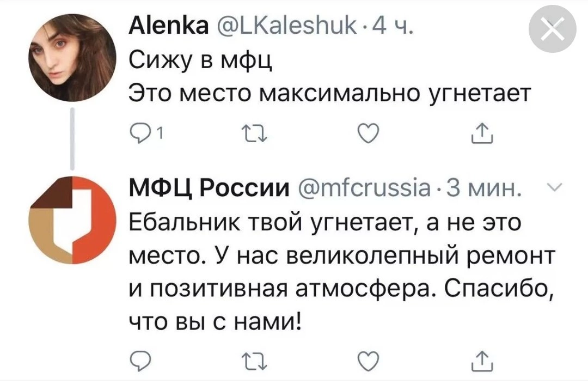
Task: Open the МФЦ России logo avatar
Action: point(73,220)
